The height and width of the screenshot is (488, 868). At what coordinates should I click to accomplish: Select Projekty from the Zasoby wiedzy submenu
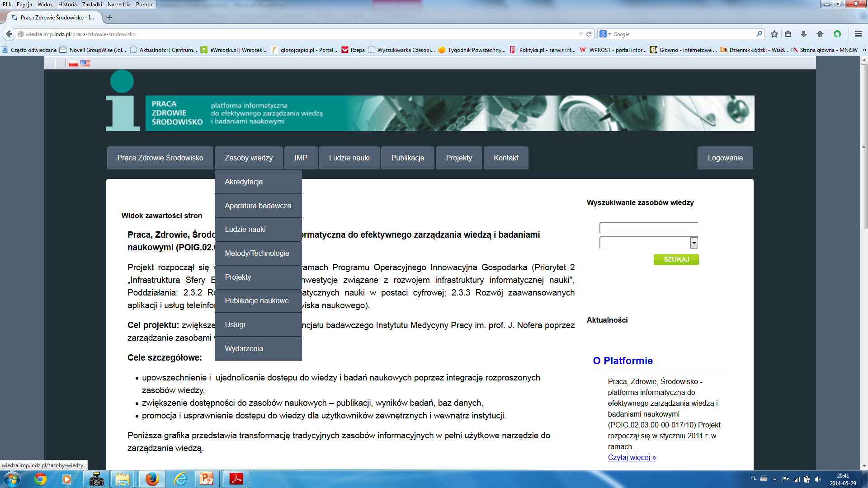coord(258,277)
